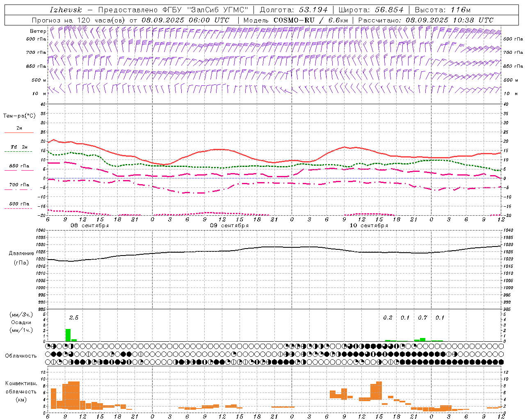Click the '(км)' unit under convective cloudiness
525x420 pixels.
click(21, 399)
